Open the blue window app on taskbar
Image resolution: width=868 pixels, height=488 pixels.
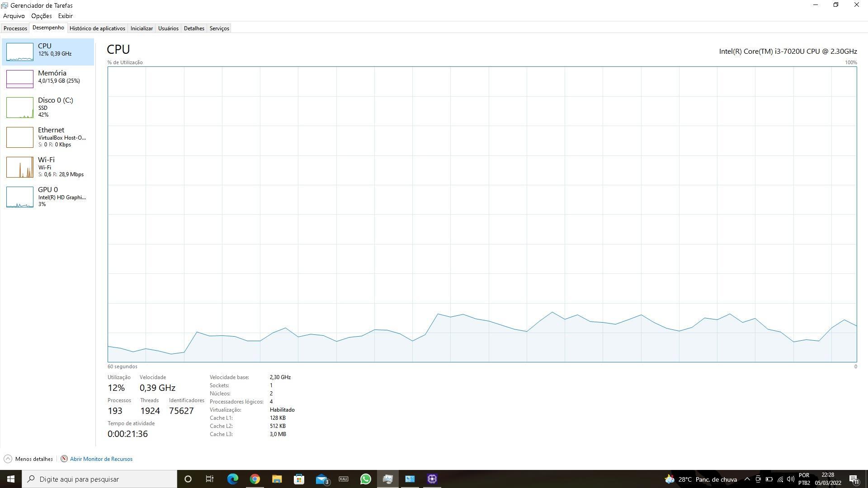point(410,479)
